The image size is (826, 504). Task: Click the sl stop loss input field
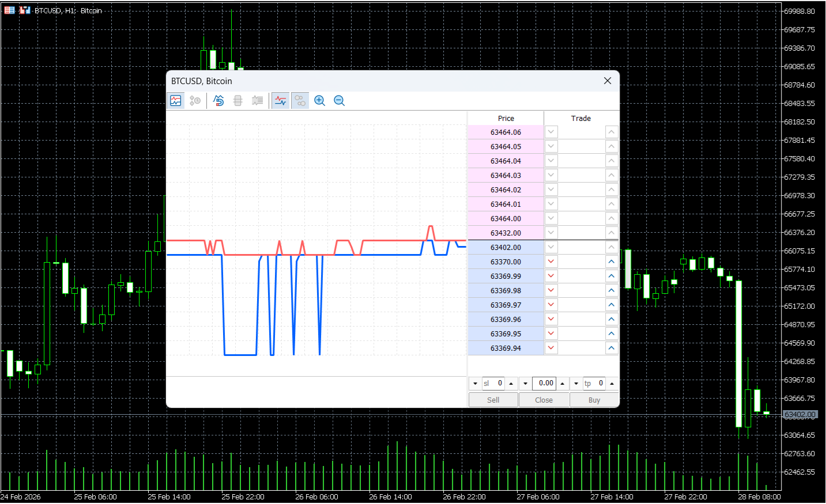coord(493,383)
